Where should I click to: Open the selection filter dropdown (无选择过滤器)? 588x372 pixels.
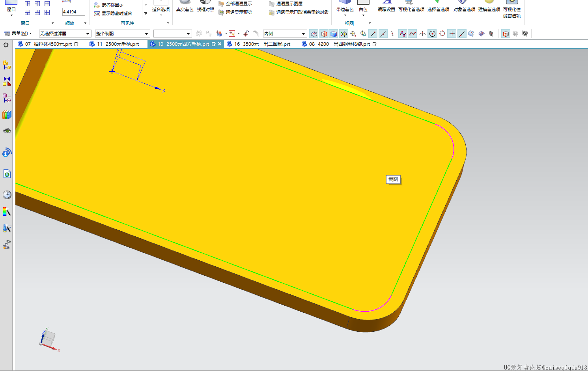tap(65, 34)
